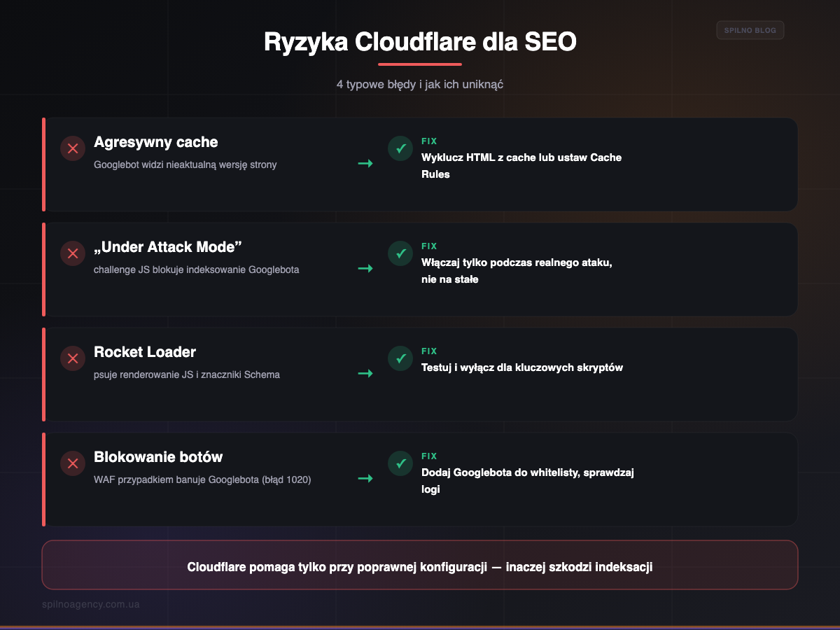This screenshot has width=840, height=630.
Task: Click the heading Agresywny cache
Action: click(x=156, y=142)
